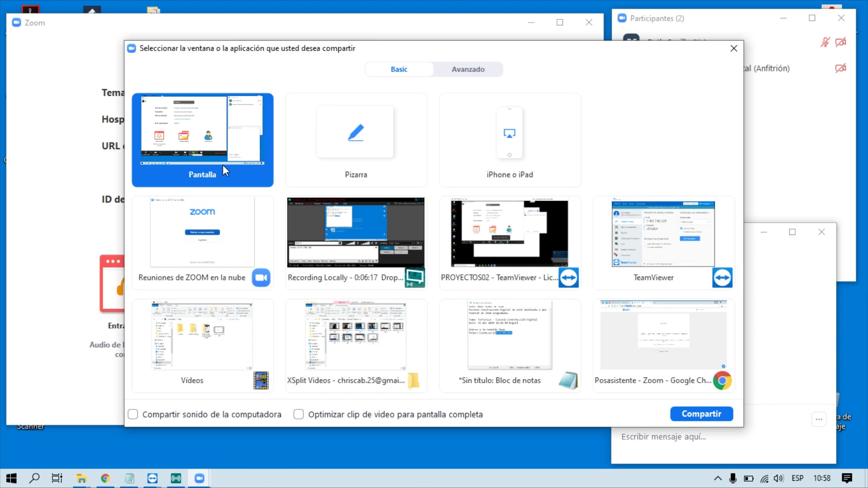Click the tray microphone icon

pyautogui.click(x=733, y=478)
